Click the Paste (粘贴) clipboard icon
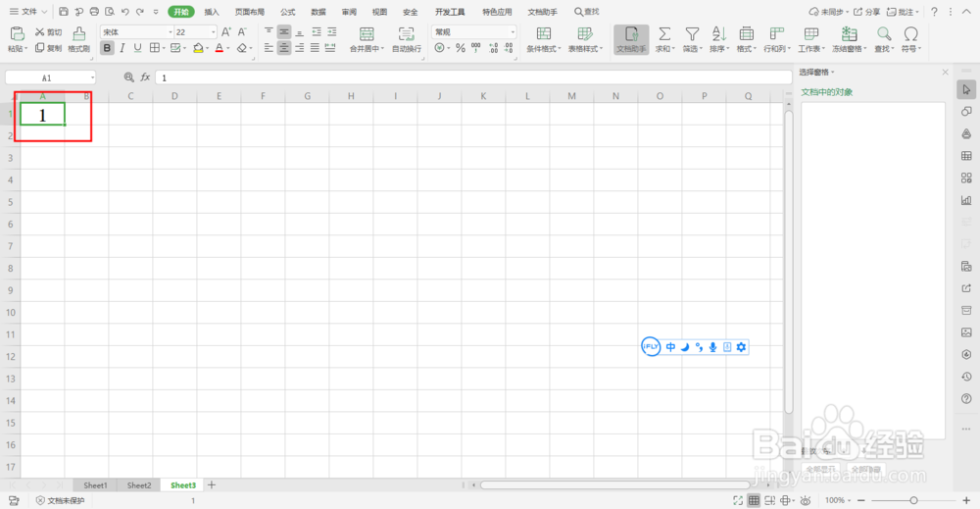The width and height of the screenshot is (980, 509). coord(17,34)
